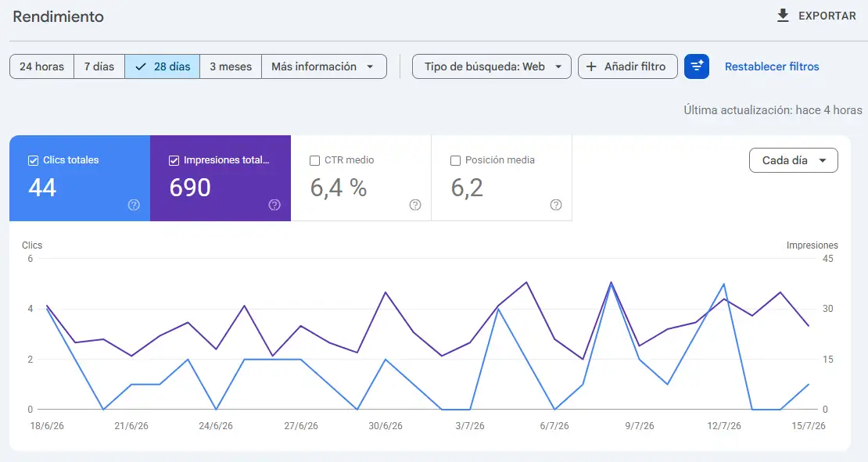Enable the CTR medio checkbox
This screenshot has height=462, width=868.
(314, 160)
